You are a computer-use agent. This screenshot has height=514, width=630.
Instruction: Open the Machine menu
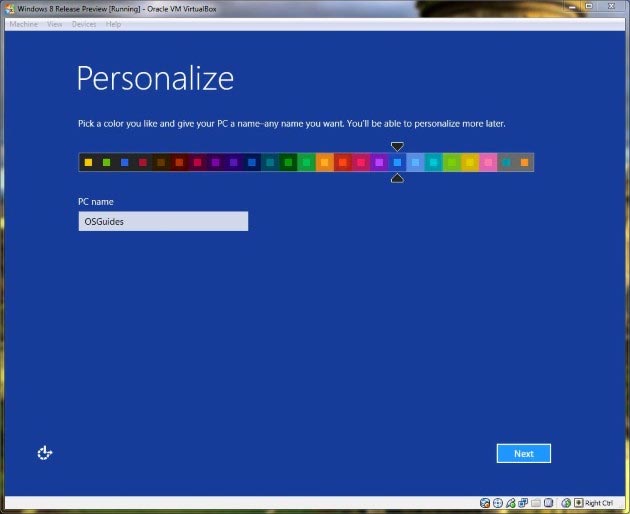(x=23, y=24)
